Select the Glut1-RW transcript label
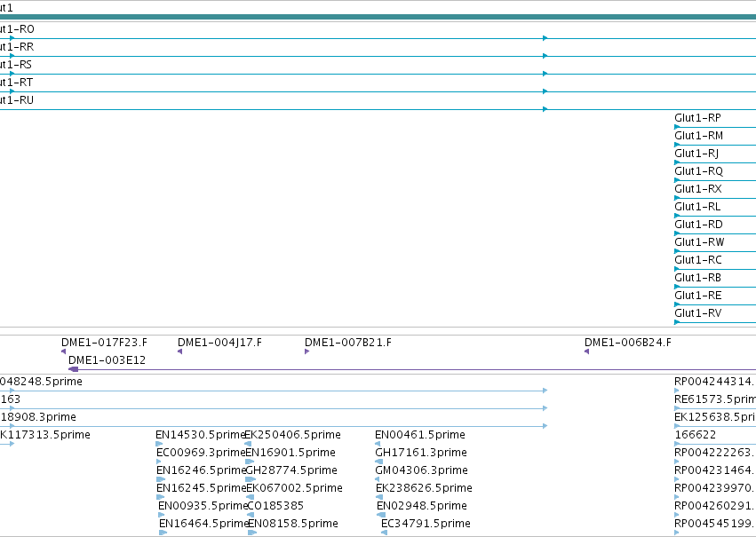This screenshot has width=756, height=537. coord(700,242)
